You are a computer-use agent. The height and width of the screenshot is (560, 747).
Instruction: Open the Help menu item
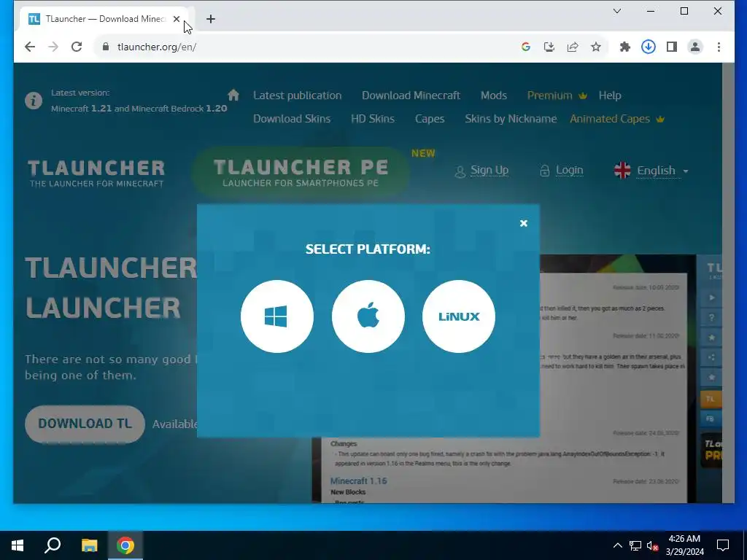[x=610, y=96]
